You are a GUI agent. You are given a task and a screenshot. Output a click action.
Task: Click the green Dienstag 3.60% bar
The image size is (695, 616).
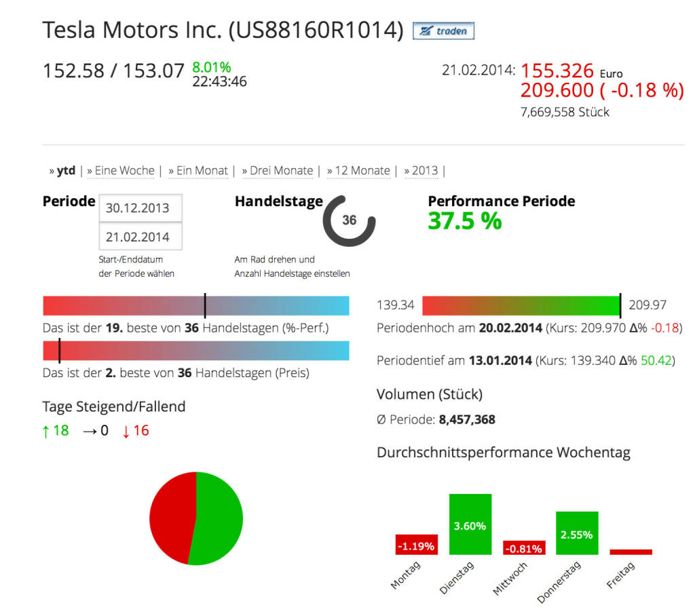[470, 524]
